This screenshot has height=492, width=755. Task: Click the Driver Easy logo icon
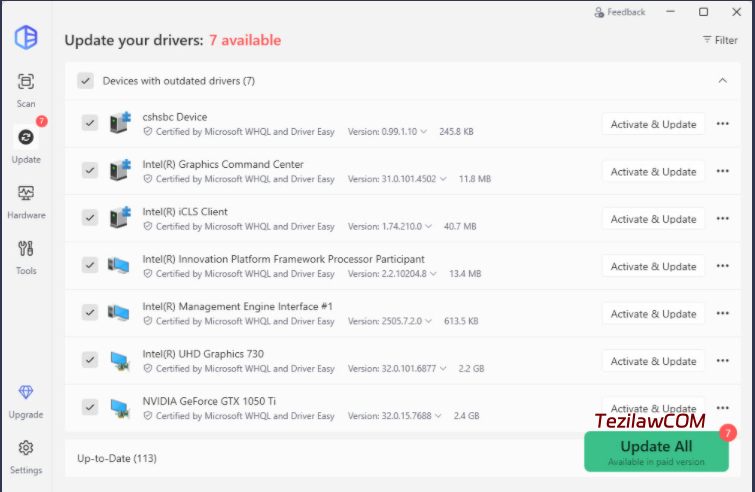(26, 37)
